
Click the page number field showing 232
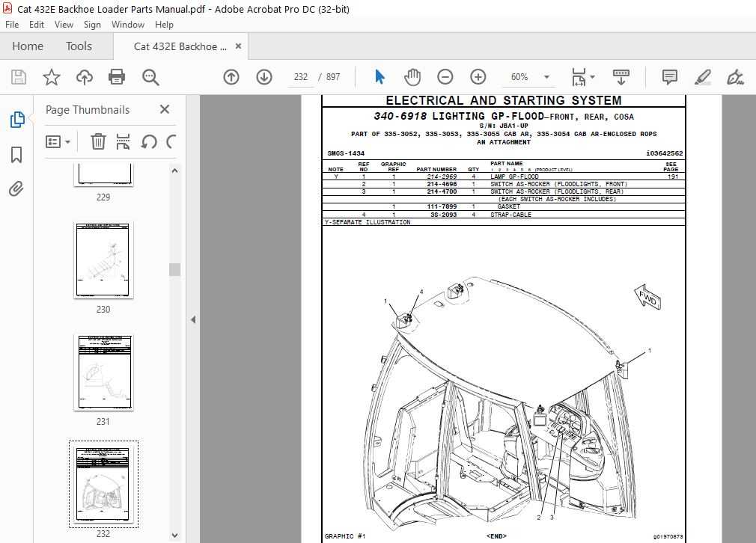[300, 77]
